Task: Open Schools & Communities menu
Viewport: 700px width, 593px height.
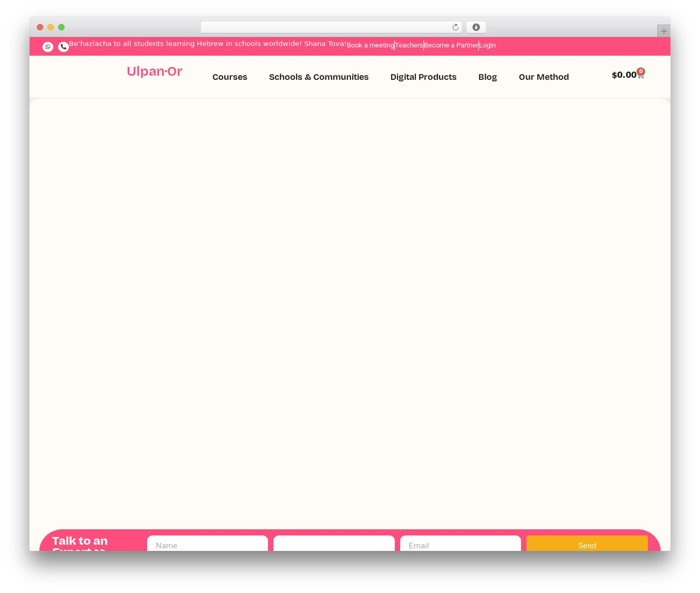Action: (x=319, y=77)
